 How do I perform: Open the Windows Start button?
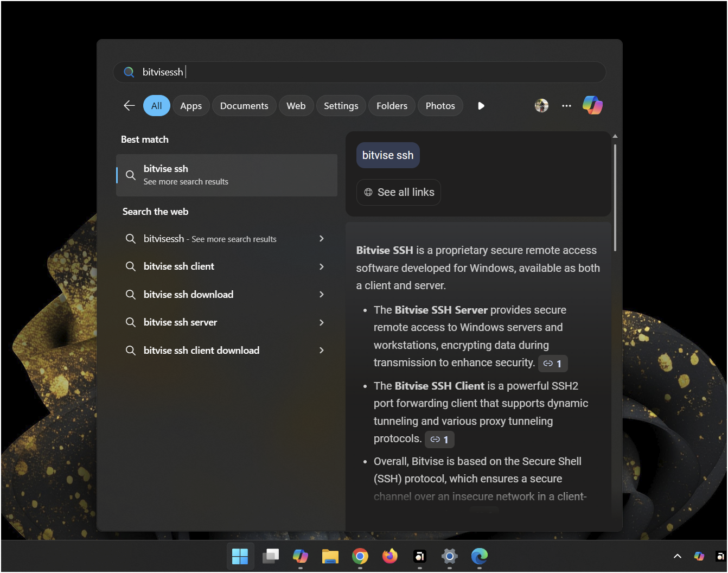coord(240,556)
